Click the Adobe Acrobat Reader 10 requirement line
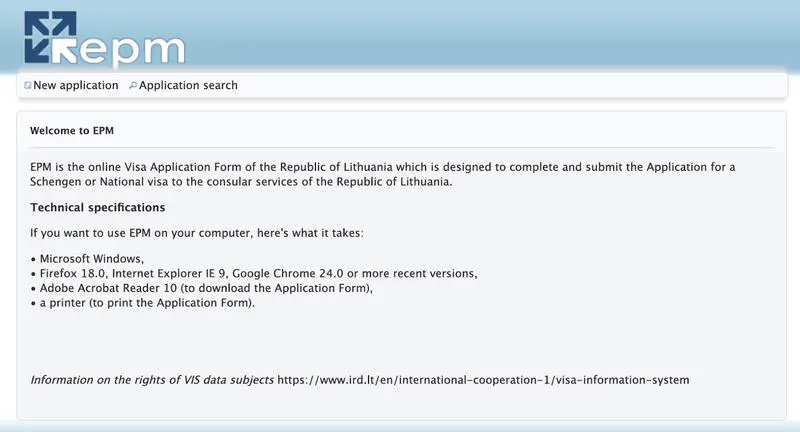Screen dimensions: 800x432 point(205,289)
